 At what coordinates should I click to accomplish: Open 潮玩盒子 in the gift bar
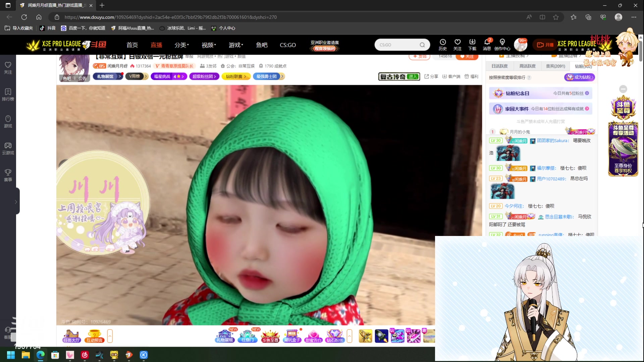(292, 336)
